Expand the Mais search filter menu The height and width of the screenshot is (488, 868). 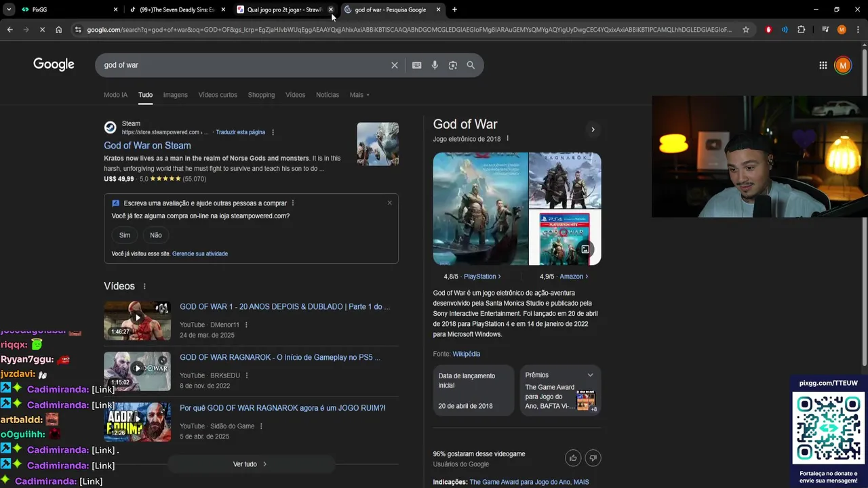point(359,95)
